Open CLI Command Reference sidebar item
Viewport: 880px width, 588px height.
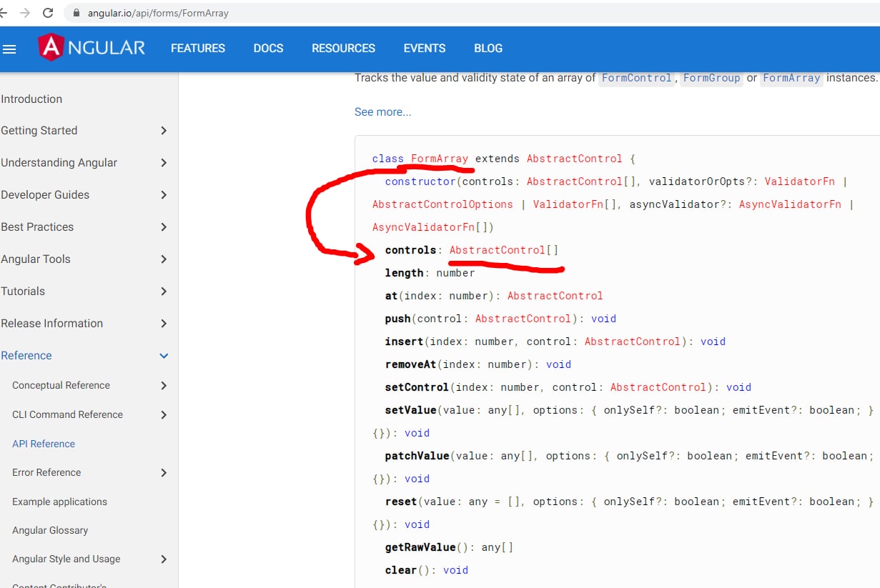[68, 415]
